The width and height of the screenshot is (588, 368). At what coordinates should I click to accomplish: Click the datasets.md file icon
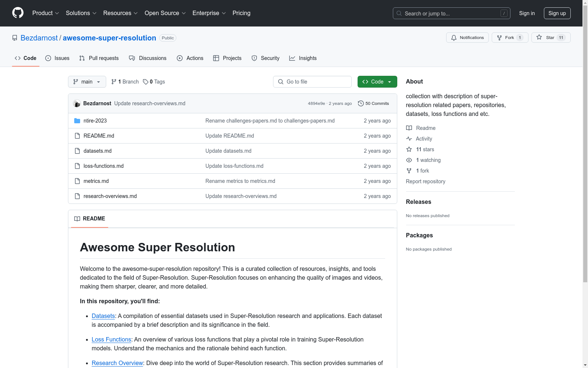77,151
